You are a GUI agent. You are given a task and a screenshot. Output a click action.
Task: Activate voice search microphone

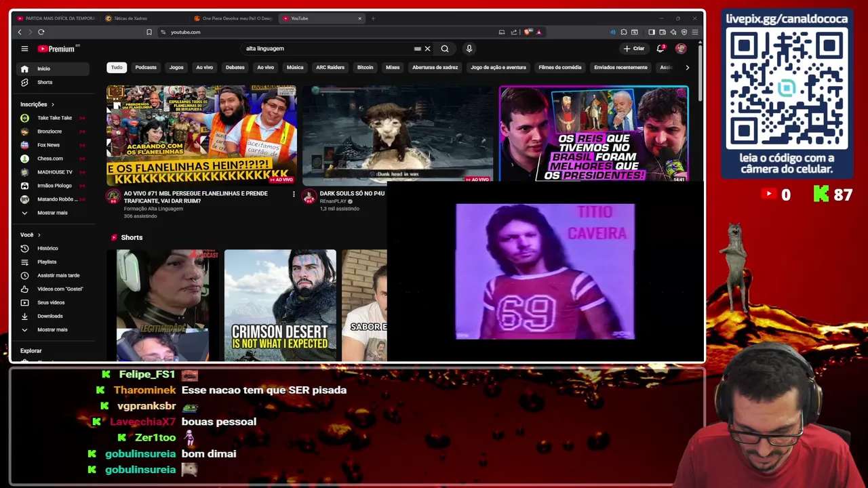[x=469, y=49]
